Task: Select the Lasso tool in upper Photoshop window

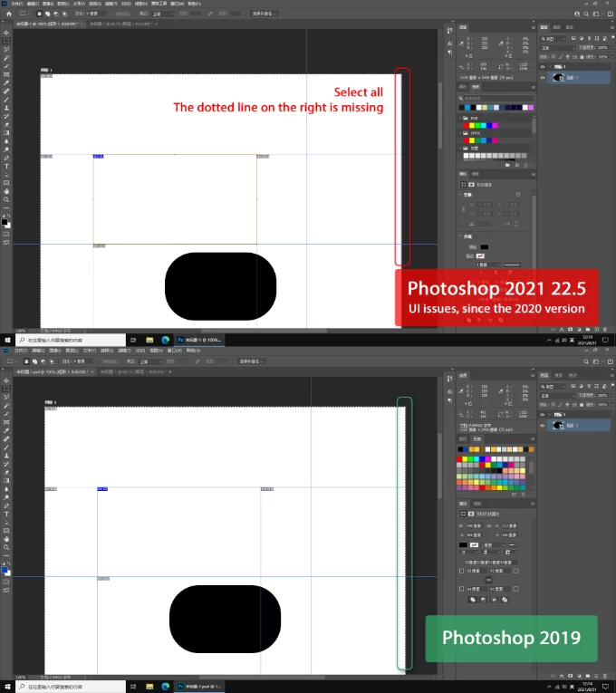Action: (6, 50)
